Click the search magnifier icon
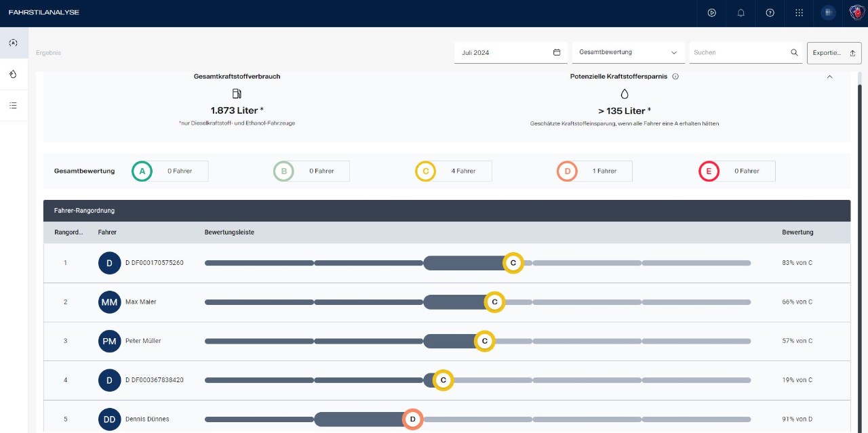 [x=794, y=52]
